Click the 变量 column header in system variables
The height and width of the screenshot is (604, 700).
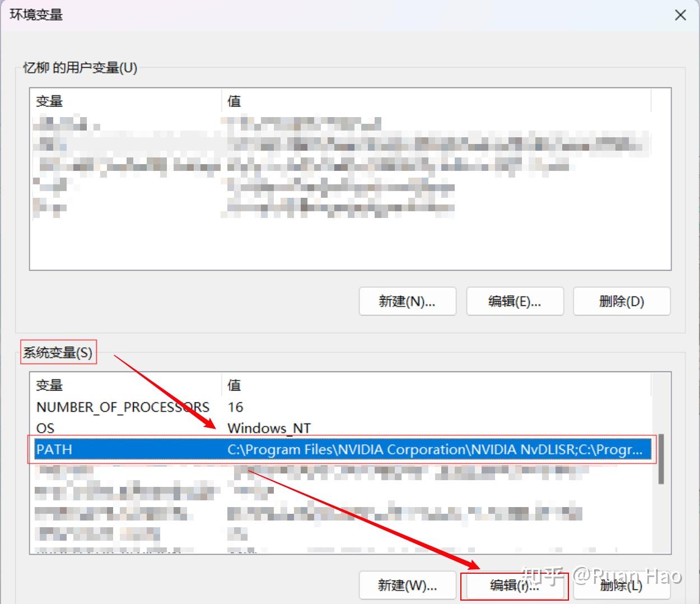48,385
